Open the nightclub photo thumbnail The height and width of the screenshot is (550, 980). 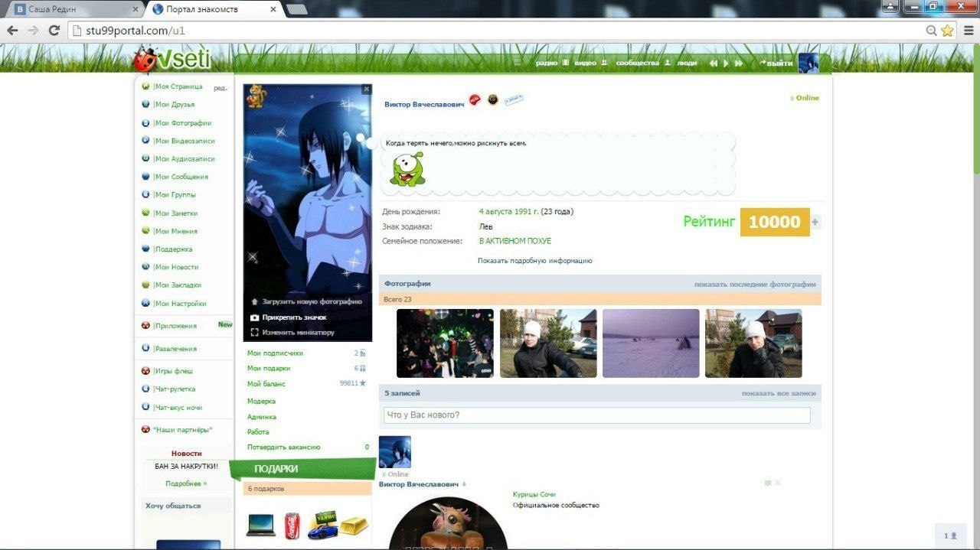pyautogui.click(x=445, y=343)
